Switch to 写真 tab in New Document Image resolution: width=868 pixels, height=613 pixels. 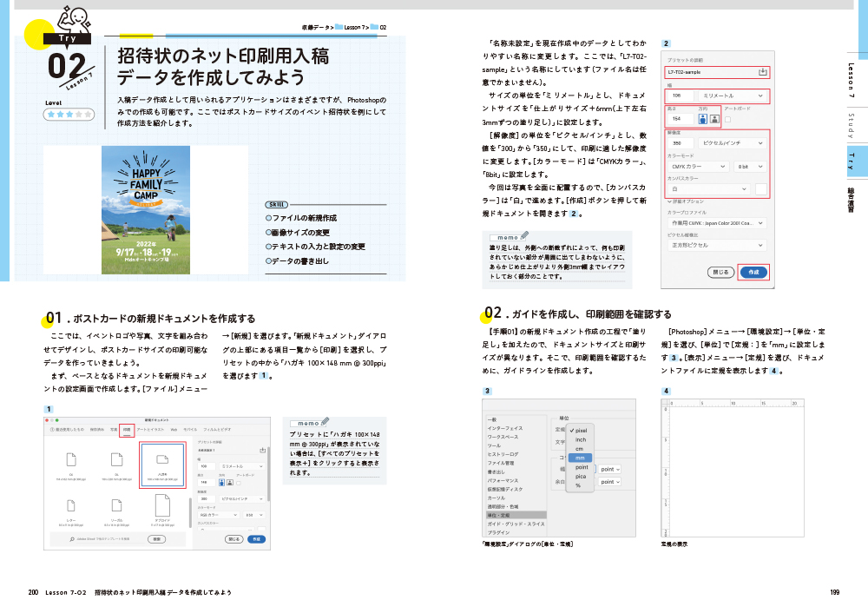(114, 429)
